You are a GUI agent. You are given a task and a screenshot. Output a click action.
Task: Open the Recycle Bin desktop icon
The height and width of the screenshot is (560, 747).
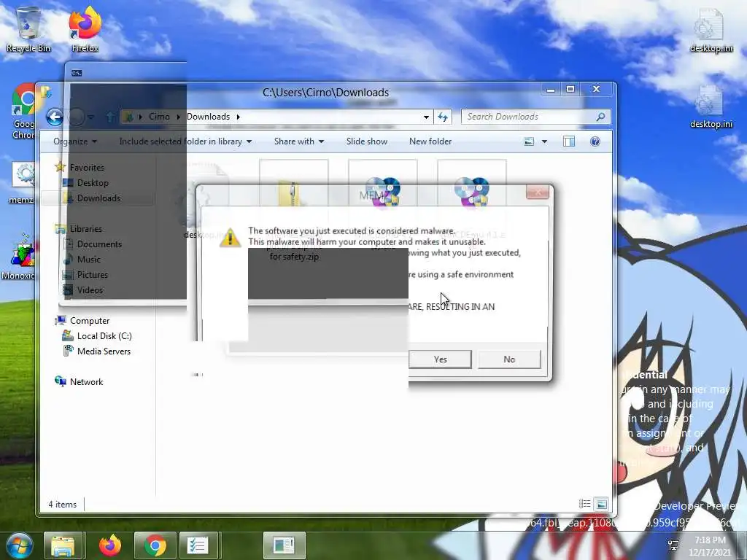(x=28, y=28)
